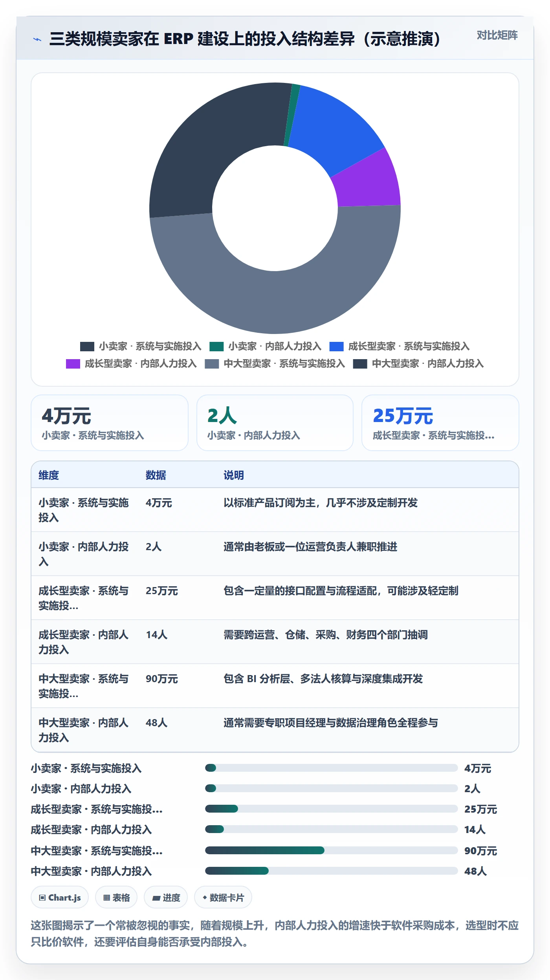Select the table cell reading 90万元
Screen dimensions: 550x980
162,679
